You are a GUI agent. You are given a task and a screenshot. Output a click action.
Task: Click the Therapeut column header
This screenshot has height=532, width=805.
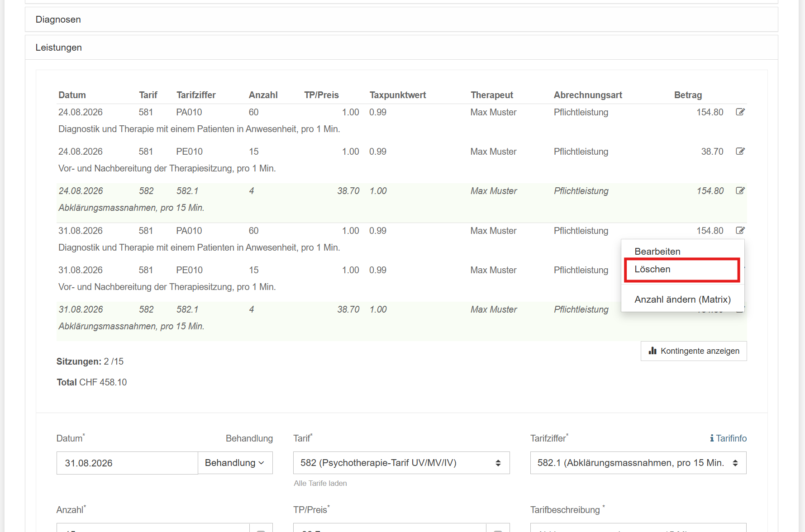(492, 95)
